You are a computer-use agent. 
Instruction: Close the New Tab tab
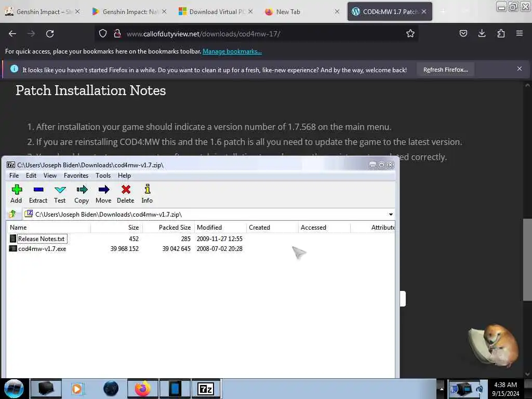pyautogui.click(x=337, y=11)
